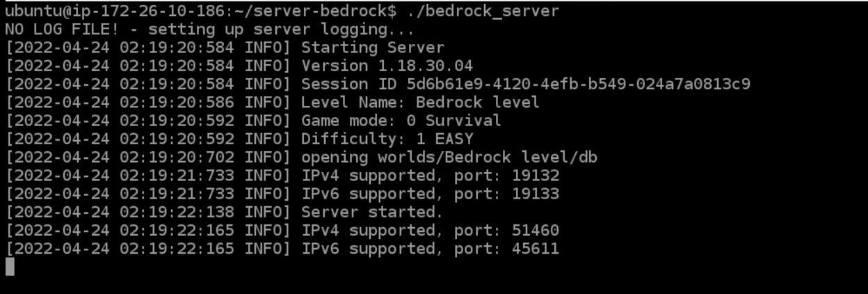The height and width of the screenshot is (294, 868).
Task: Click the timestamp on the Starting Server line
Action: point(124,48)
